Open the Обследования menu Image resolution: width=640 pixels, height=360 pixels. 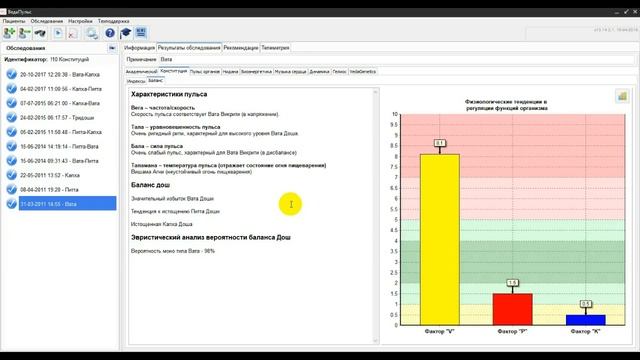tap(47, 21)
